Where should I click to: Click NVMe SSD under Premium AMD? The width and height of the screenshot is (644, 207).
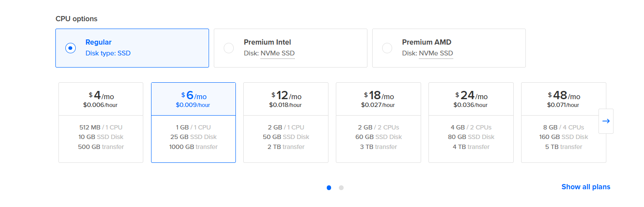click(x=436, y=53)
